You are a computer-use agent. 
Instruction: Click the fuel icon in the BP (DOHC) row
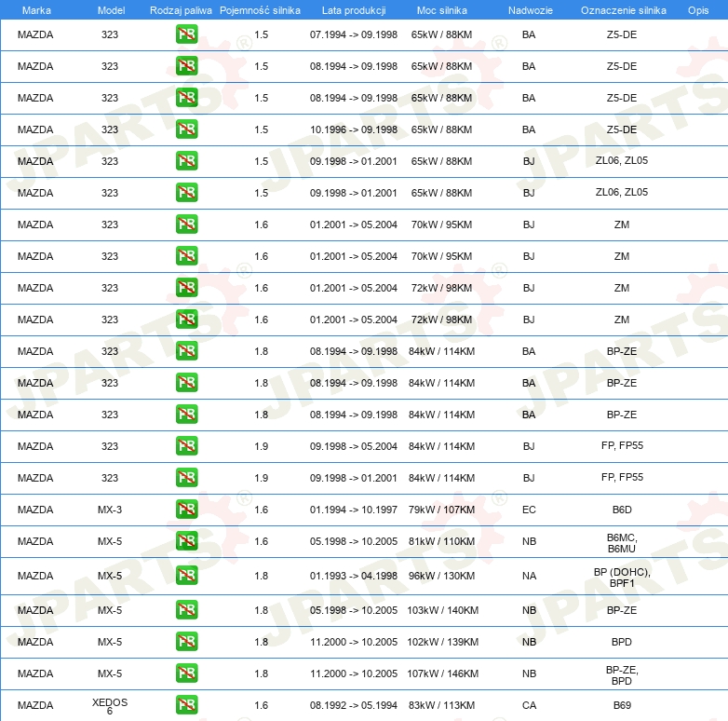[186, 575]
